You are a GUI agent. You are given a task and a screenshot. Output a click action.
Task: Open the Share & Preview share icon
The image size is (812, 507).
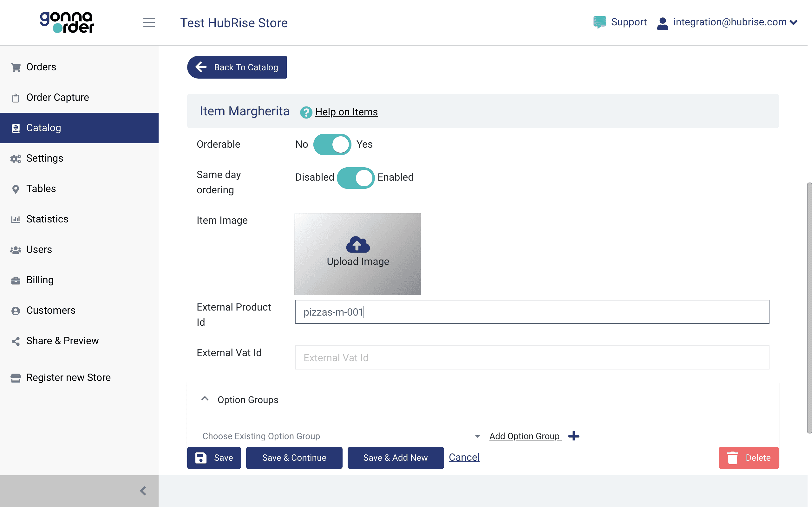16,341
